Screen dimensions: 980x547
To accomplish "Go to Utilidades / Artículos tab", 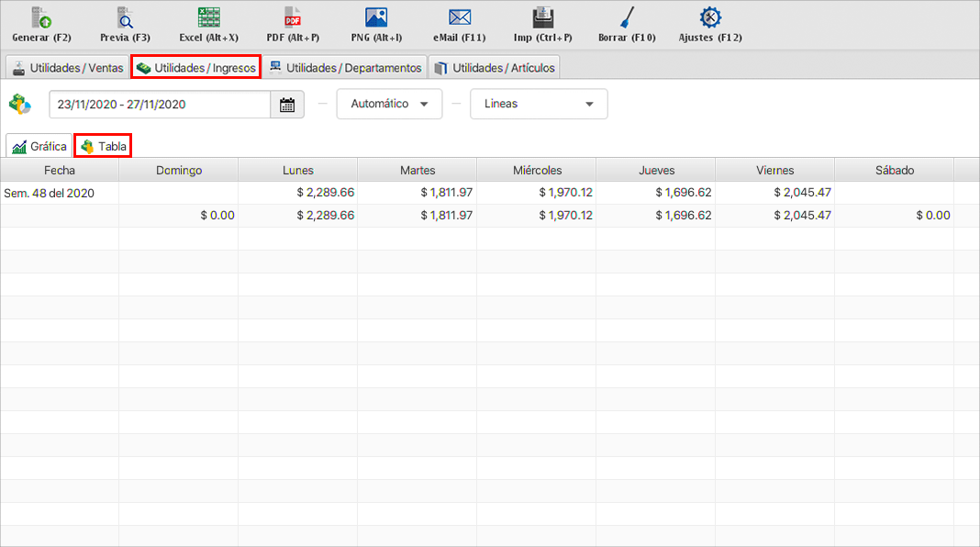I will [494, 68].
